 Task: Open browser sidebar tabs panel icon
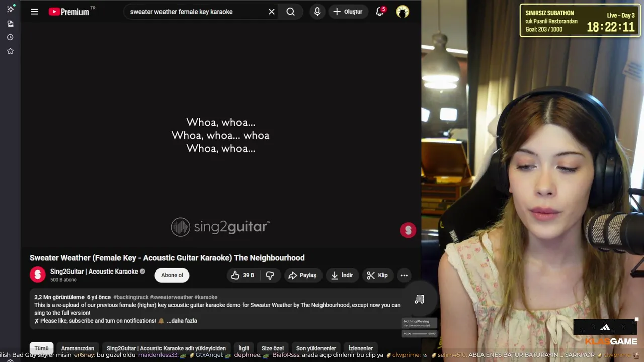(10, 23)
